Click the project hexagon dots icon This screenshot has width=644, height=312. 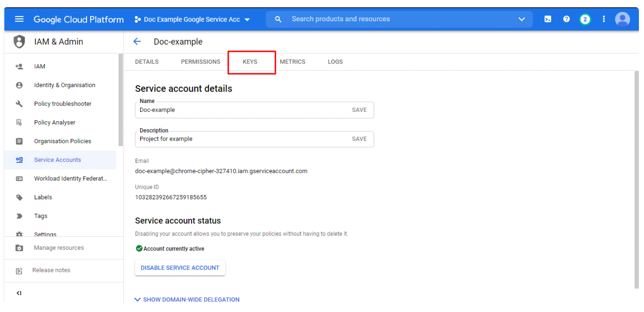click(x=137, y=19)
